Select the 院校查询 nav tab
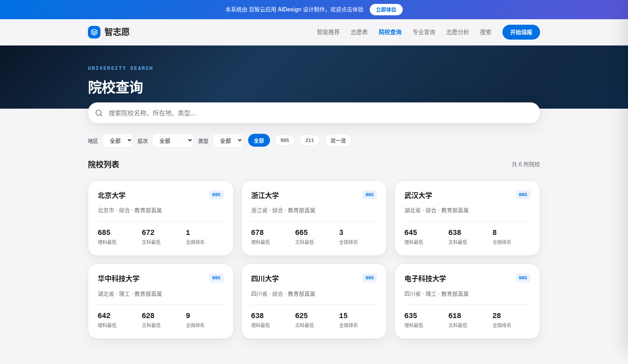This screenshot has width=628, height=364. coord(390,32)
